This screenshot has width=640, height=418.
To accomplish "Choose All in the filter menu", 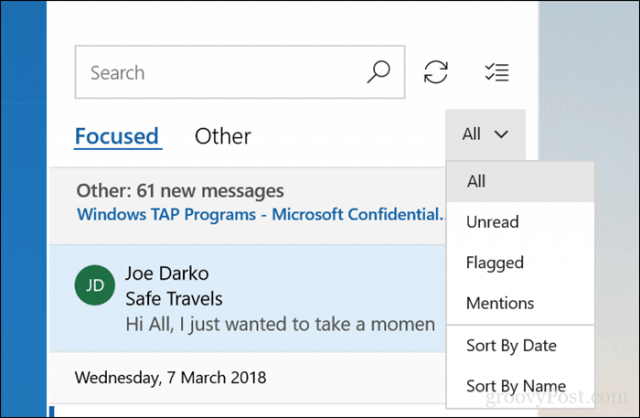I will pyautogui.click(x=520, y=182).
